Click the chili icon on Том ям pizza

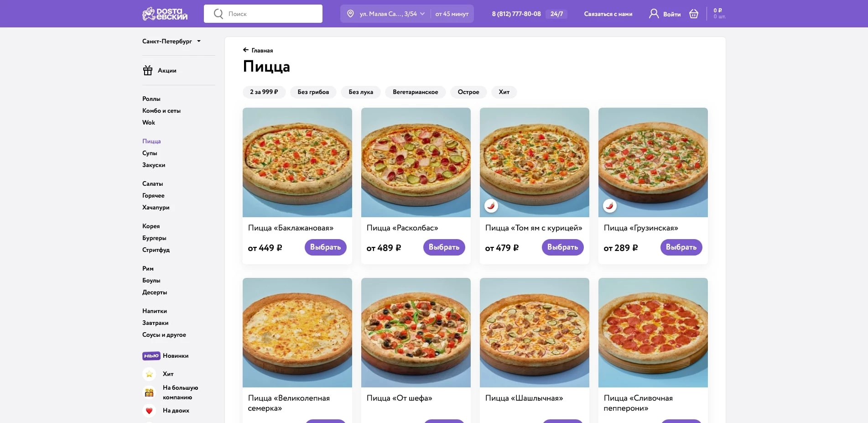point(491,205)
